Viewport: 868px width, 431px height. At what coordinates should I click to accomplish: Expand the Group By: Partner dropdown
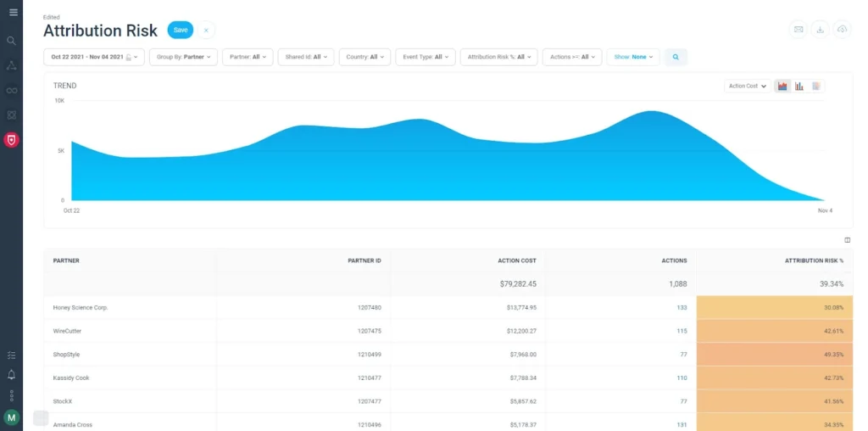[184, 57]
